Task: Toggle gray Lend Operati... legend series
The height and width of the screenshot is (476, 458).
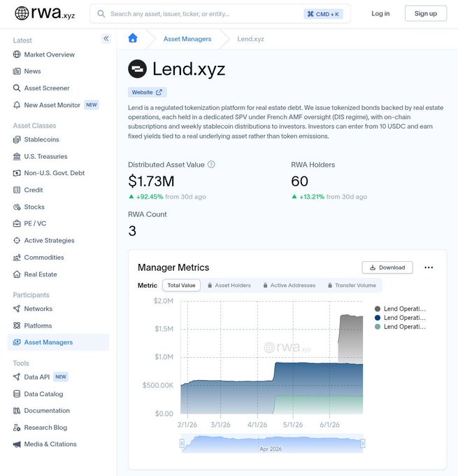Action: (x=401, y=309)
